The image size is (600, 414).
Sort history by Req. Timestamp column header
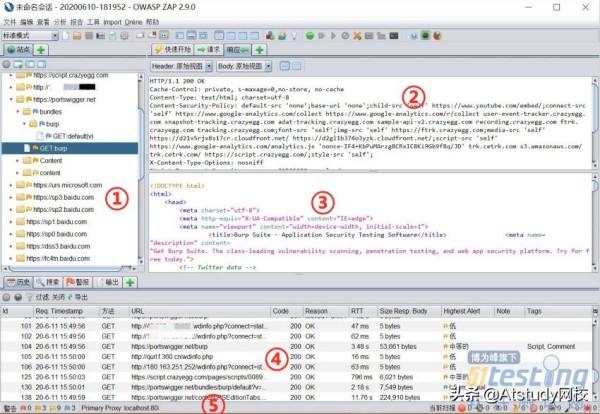[x=66, y=311]
